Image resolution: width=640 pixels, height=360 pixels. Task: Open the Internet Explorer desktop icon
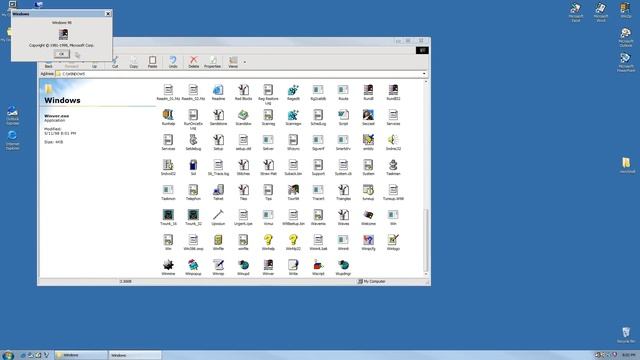point(12,140)
